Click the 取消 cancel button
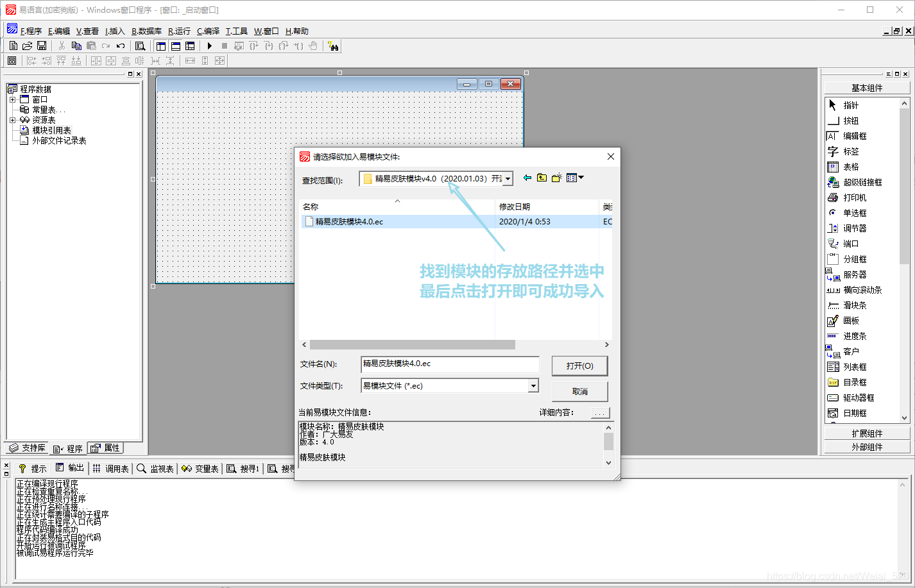915x588 pixels. [x=579, y=391]
